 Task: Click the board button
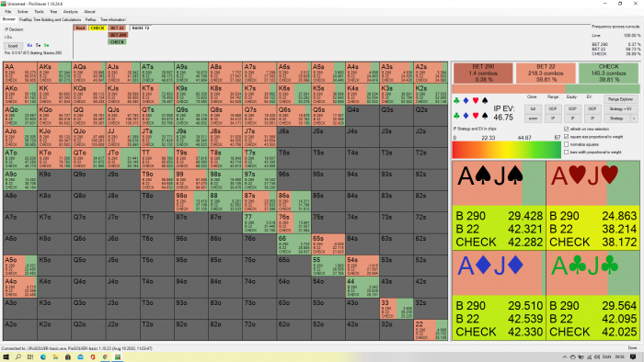(x=13, y=46)
